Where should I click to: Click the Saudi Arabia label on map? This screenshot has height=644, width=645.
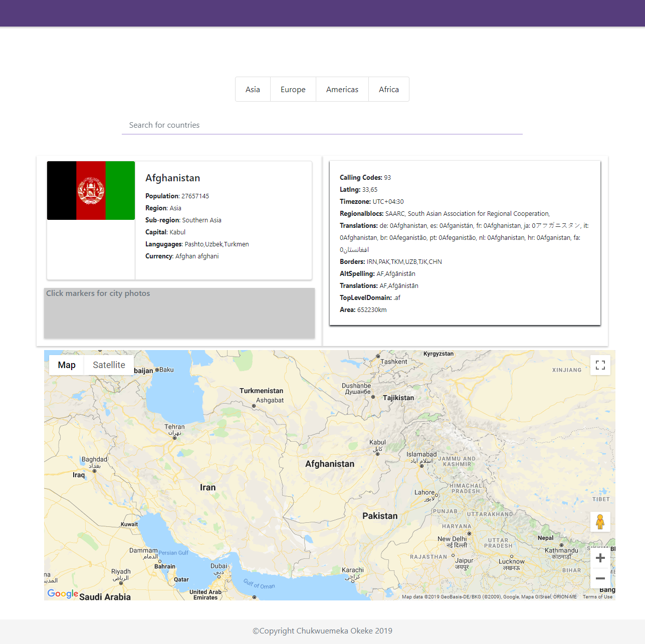(105, 596)
